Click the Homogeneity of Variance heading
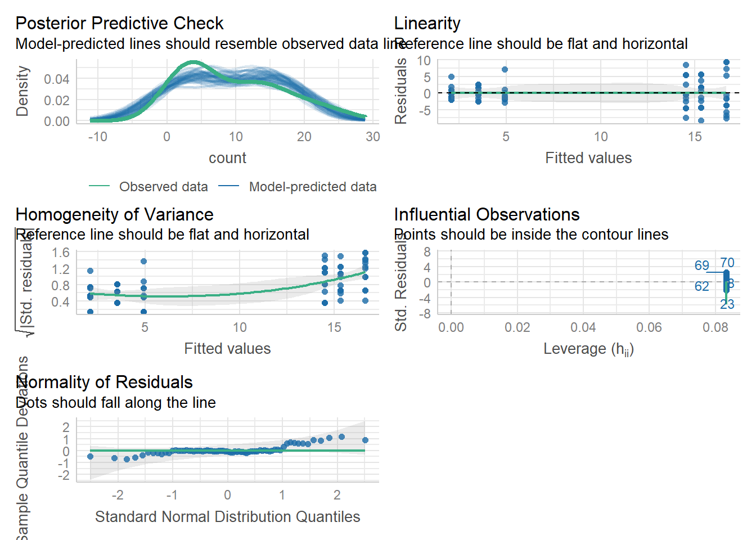The image size is (756, 540). click(114, 214)
